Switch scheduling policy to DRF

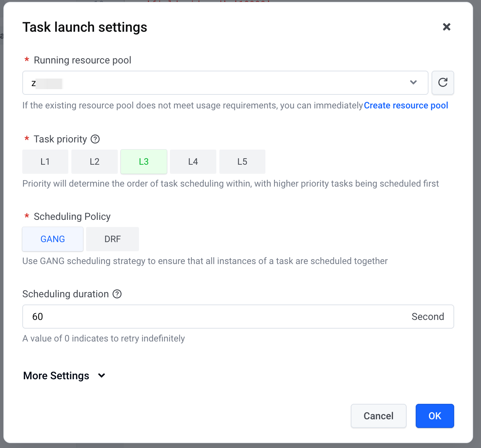pos(113,239)
